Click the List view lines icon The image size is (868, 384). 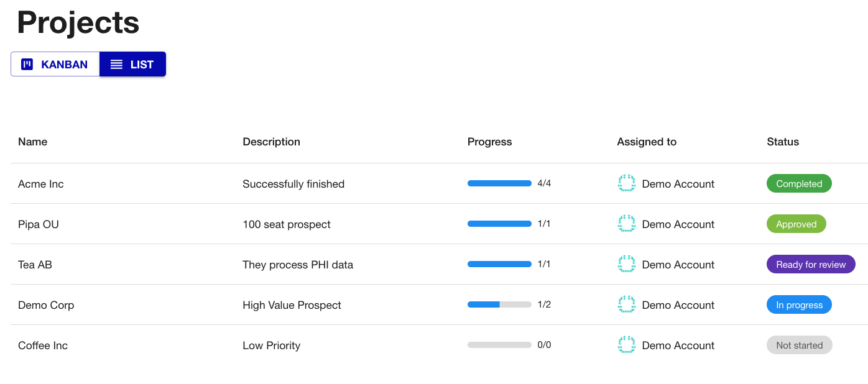(x=116, y=65)
